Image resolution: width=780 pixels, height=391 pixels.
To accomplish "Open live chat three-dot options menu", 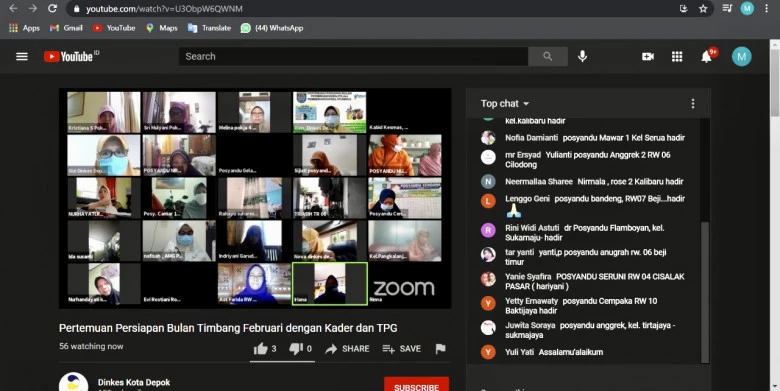I will point(693,103).
